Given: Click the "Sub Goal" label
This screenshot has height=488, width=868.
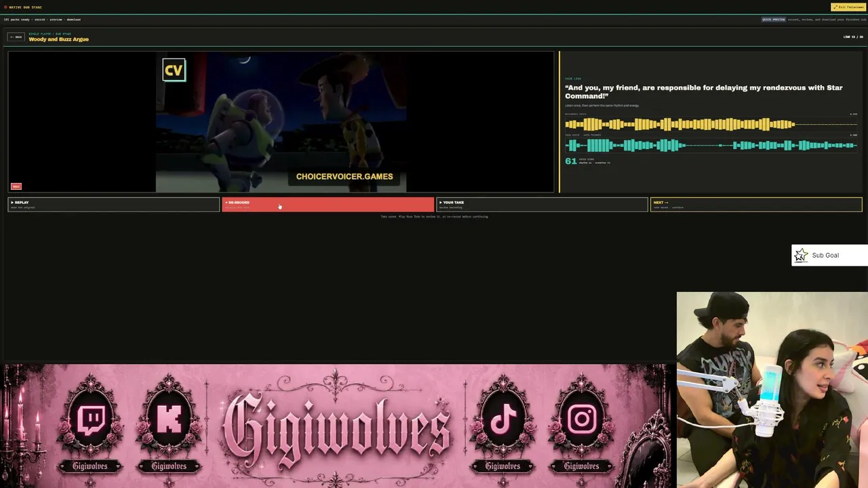Looking at the screenshot, I should pos(825,256).
